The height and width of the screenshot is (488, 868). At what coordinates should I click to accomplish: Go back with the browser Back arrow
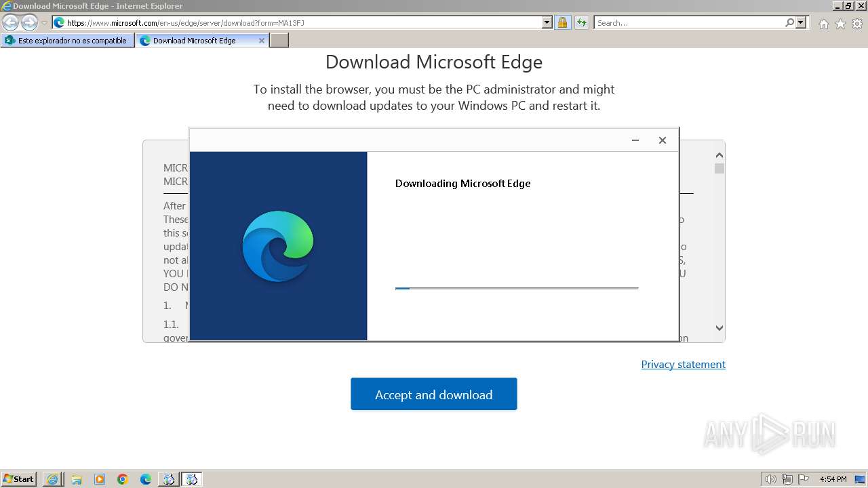click(x=11, y=23)
